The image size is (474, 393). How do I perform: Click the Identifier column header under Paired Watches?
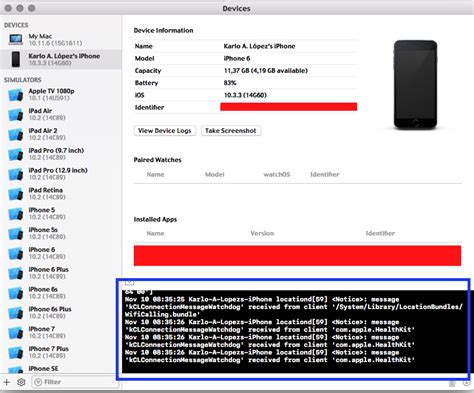[325, 174]
